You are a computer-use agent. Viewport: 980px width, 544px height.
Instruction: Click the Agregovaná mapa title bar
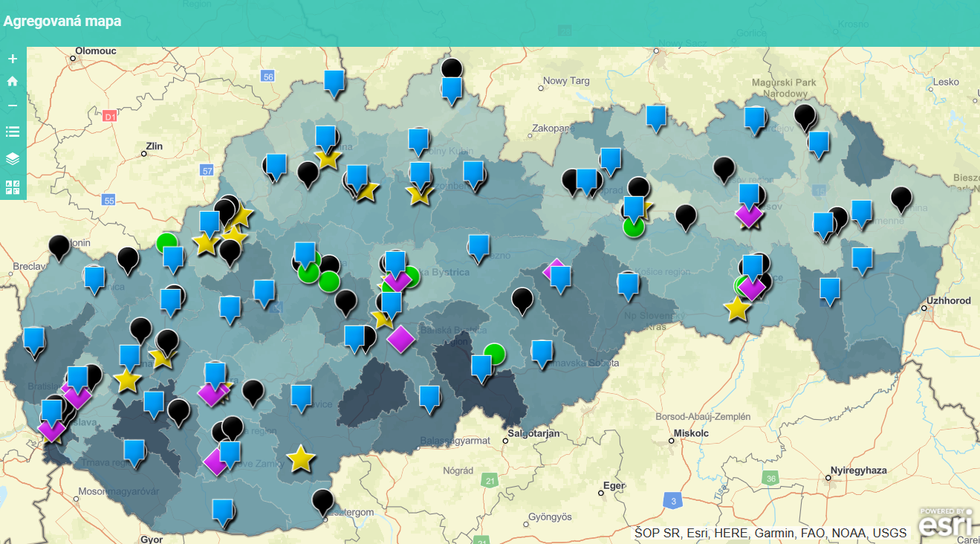(x=62, y=22)
